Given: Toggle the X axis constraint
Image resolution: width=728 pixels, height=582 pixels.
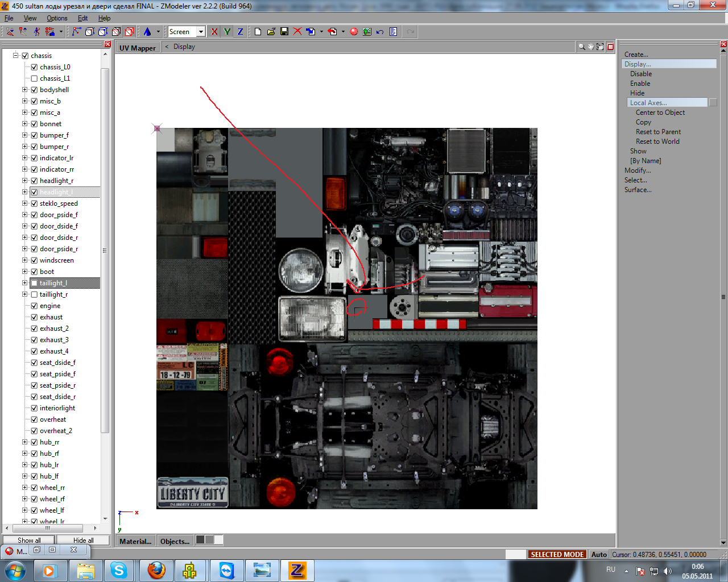Looking at the screenshot, I should click(214, 32).
